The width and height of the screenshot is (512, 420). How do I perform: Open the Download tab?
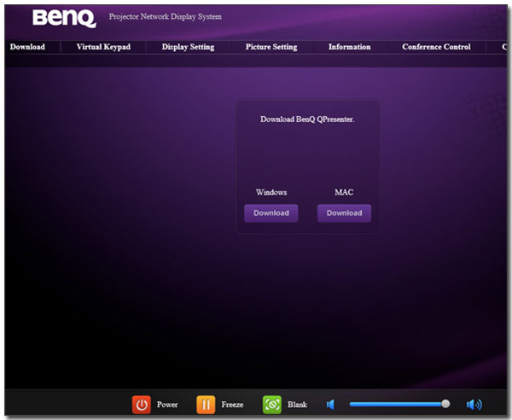27,47
